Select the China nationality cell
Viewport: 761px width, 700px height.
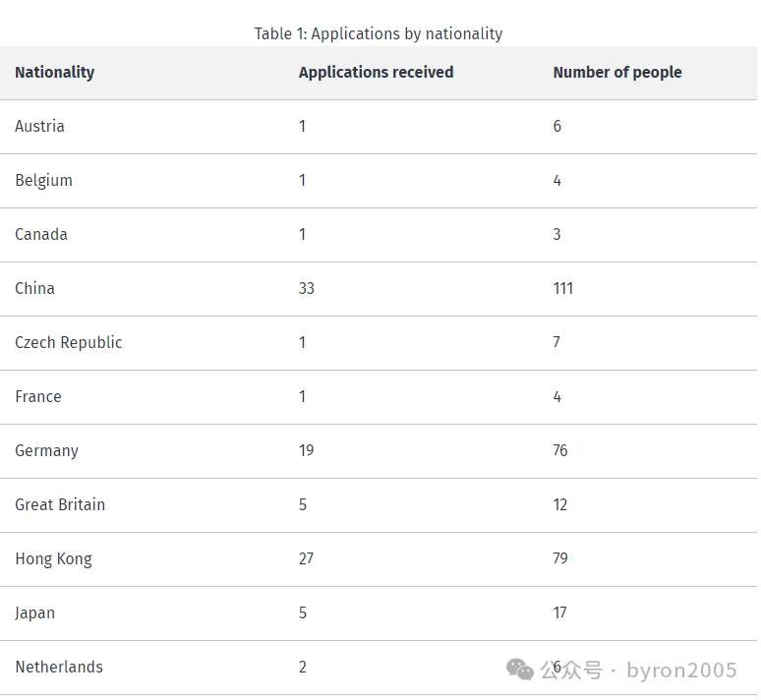point(35,288)
